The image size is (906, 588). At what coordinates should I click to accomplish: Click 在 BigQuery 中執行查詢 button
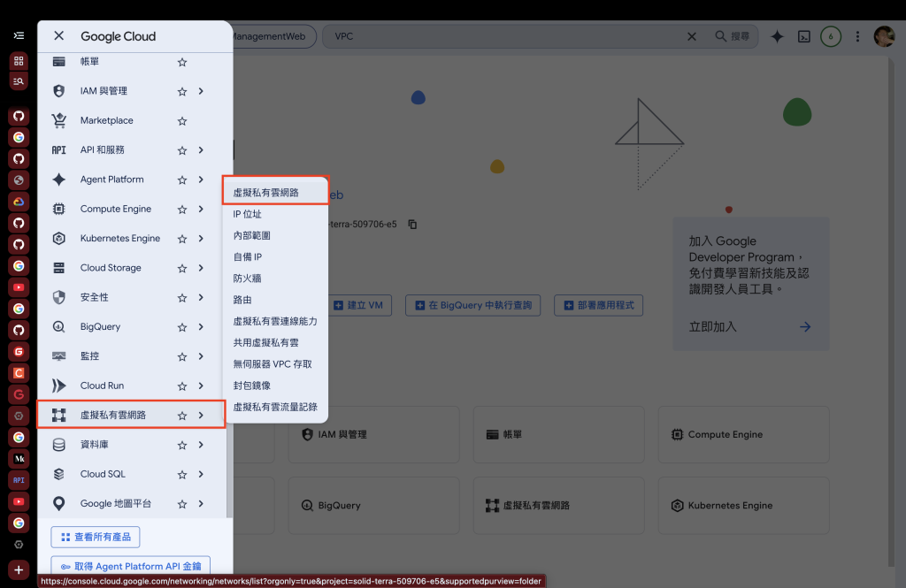(472, 305)
